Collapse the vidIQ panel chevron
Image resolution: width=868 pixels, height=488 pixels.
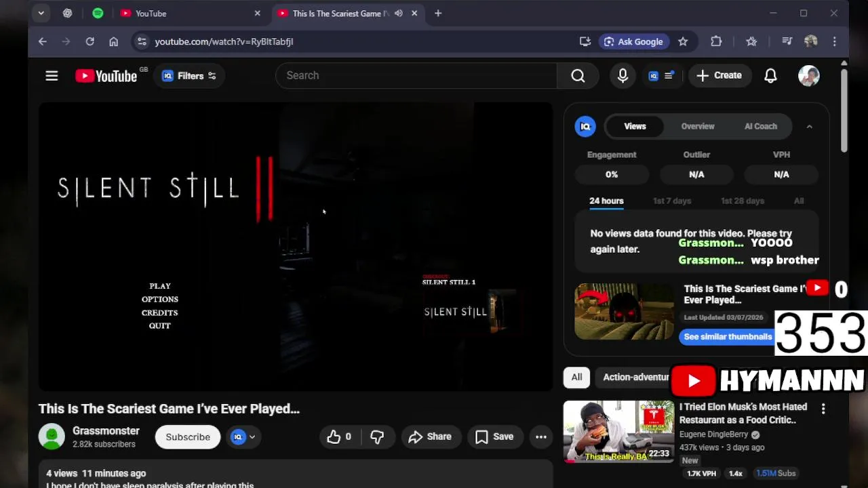809,126
